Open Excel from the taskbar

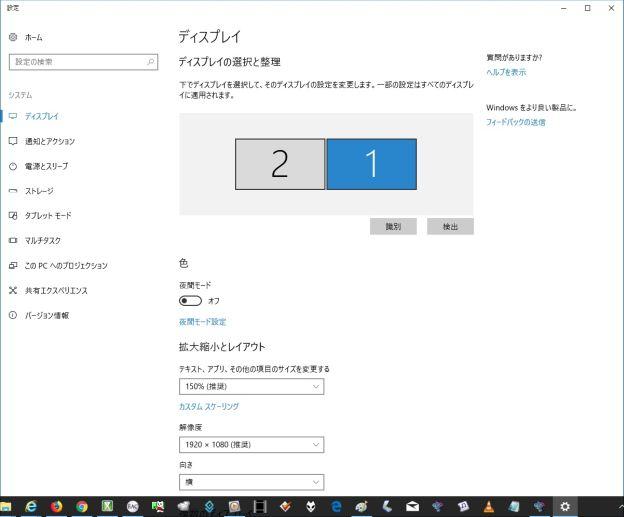[107, 506]
